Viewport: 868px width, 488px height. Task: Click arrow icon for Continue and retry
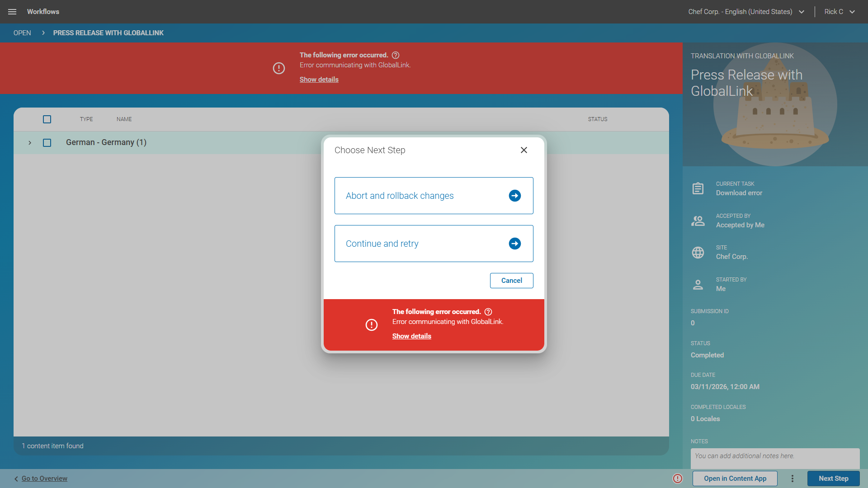(x=514, y=244)
